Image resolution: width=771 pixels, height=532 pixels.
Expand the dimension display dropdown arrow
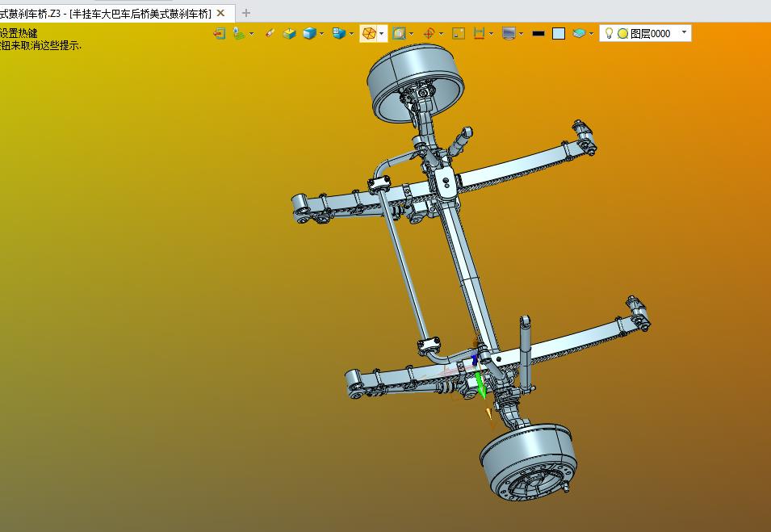coord(491,33)
